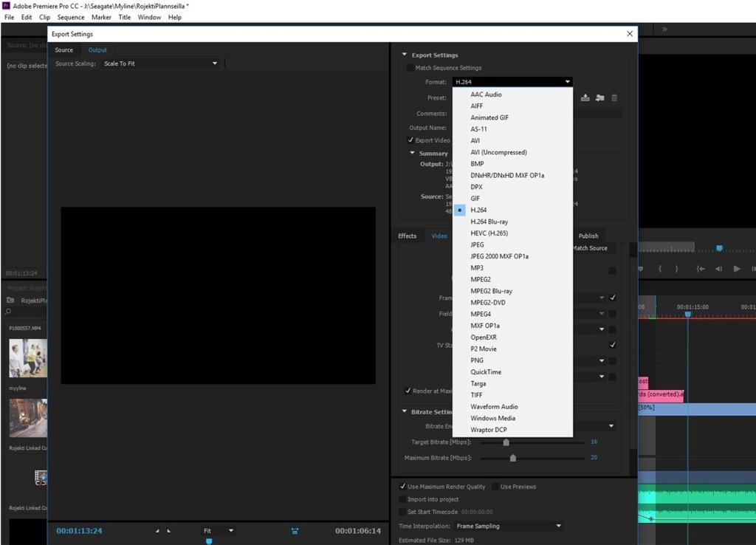Select HEVC (H.265) format

point(512,233)
